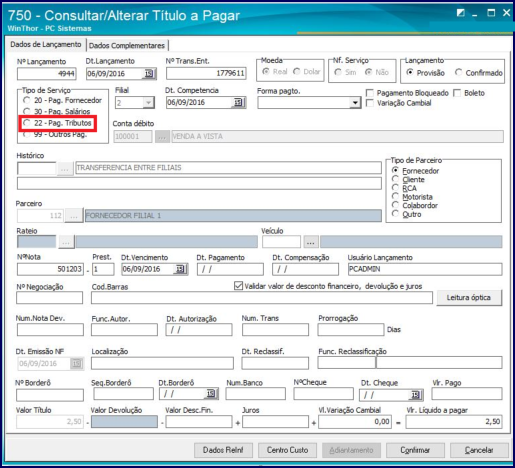Open calendar picker for Dt. Competencia

(238, 102)
